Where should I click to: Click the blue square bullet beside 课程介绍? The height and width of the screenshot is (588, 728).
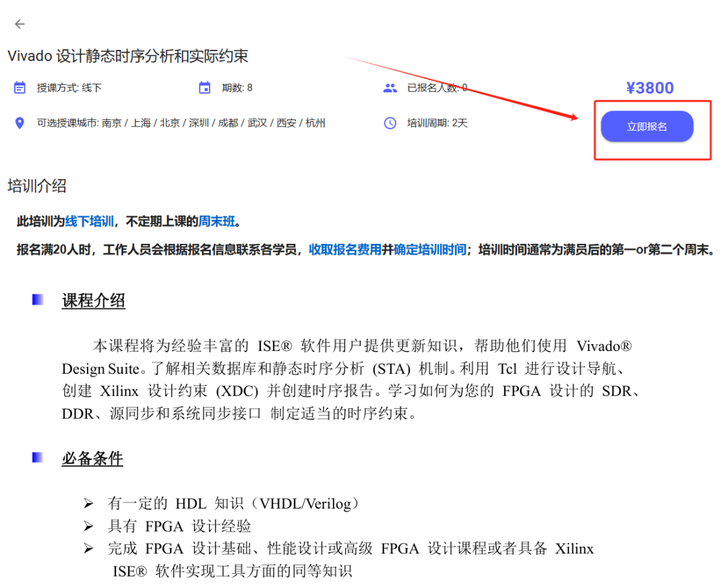click(38, 300)
